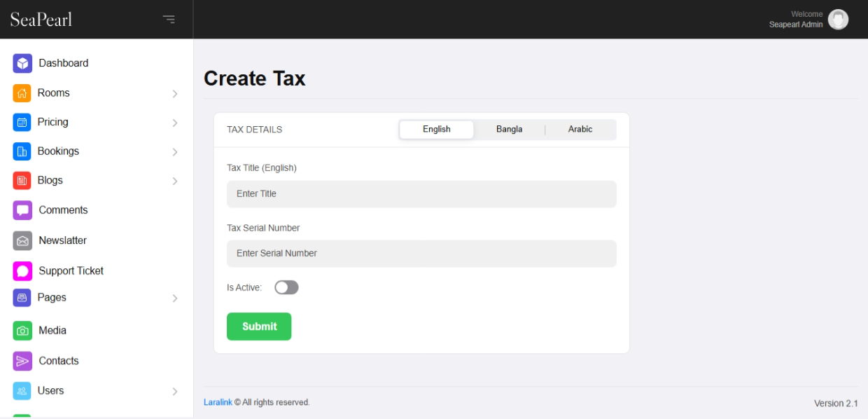Expand the Pricing submenu chevron
This screenshot has height=419, width=868.
(x=175, y=123)
